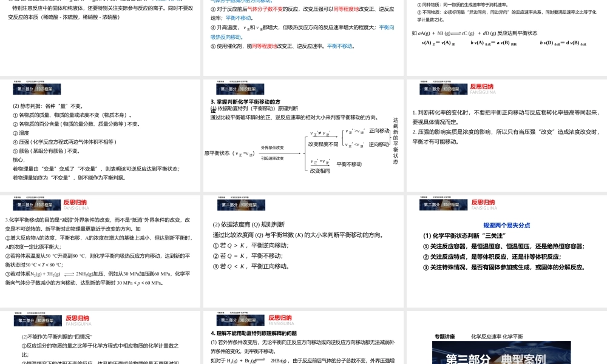Click 第二部分 知识框架 badge on 静态判据 slide
This screenshot has width=607, height=364.
(x=37, y=89)
